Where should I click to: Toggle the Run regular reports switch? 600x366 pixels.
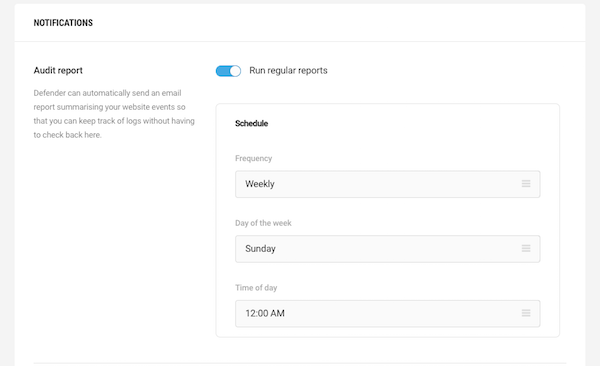pos(228,71)
